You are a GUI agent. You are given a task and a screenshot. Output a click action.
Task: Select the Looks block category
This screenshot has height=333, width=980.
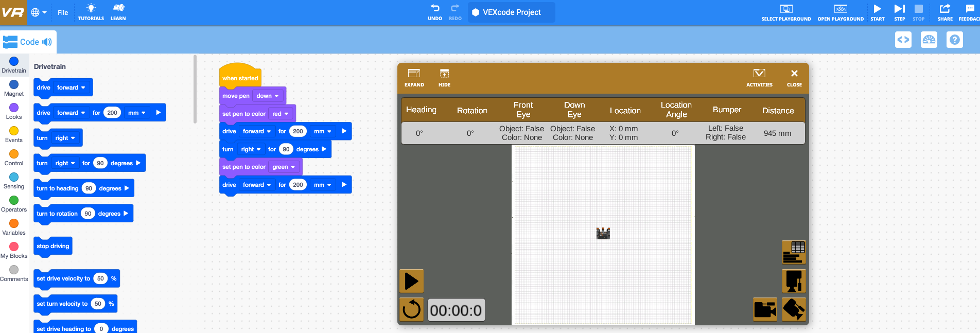pyautogui.click(x=14, y=111)
